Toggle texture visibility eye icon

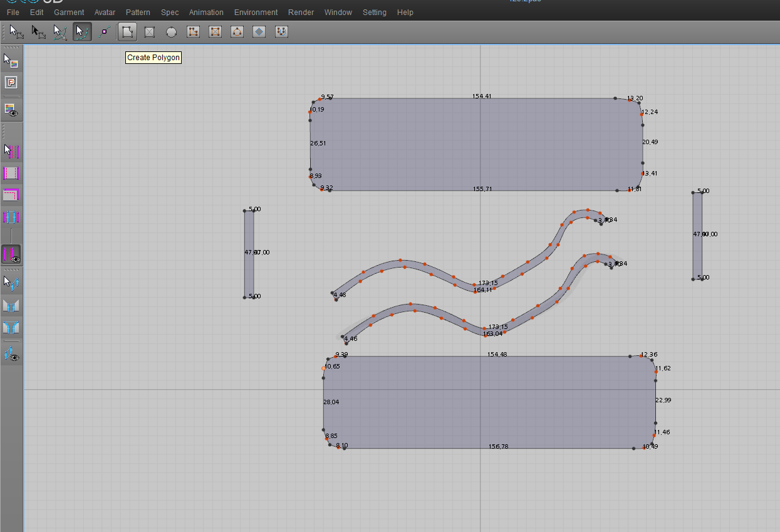point(11,110)
